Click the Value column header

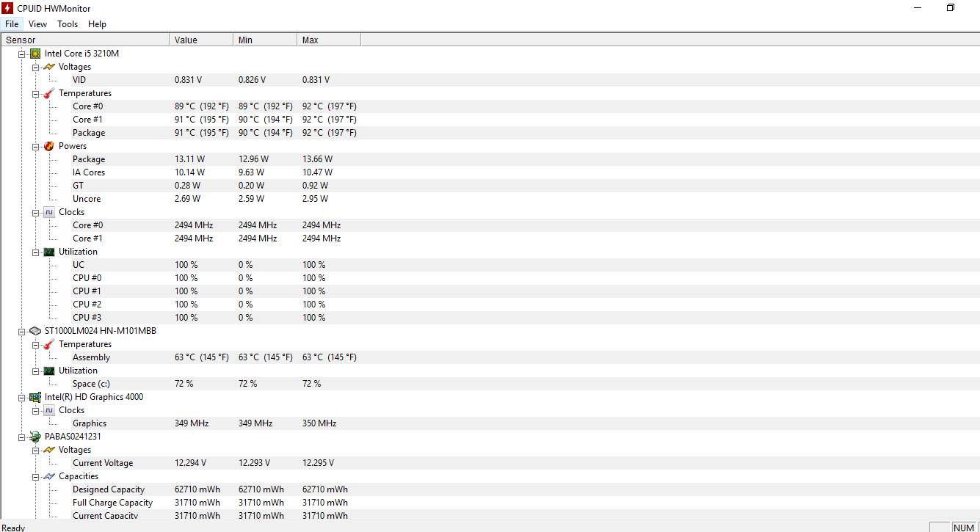[x=200, y=40]
